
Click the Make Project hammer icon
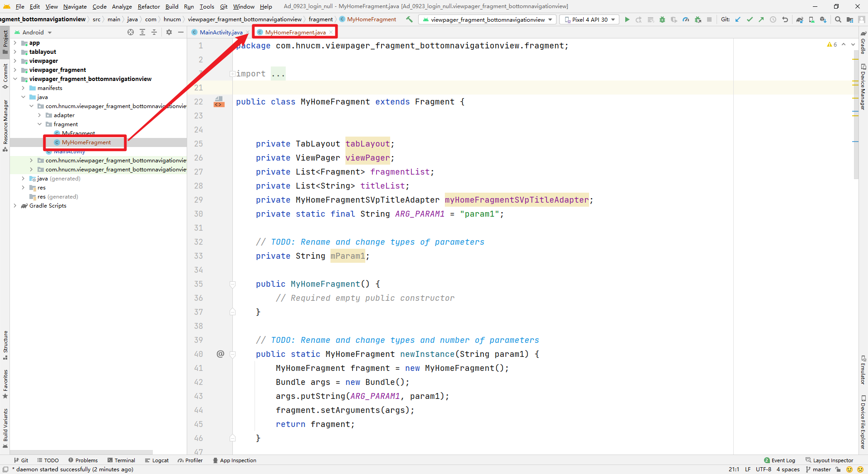pyautogui.click(x=409, y=19)
